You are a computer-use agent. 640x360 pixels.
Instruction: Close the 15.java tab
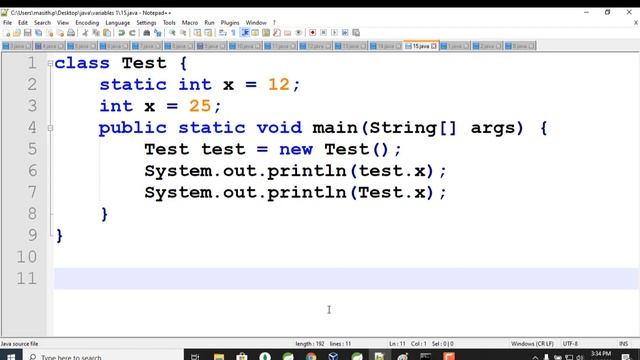(434, 46)
